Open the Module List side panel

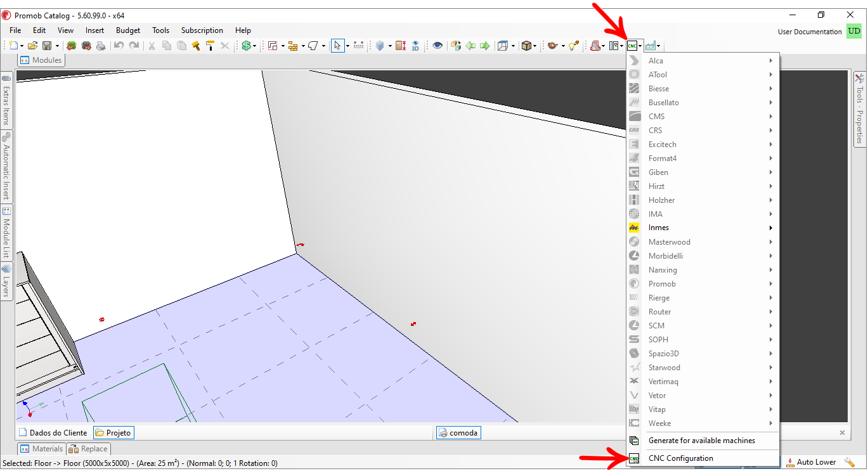click(6, 233)
